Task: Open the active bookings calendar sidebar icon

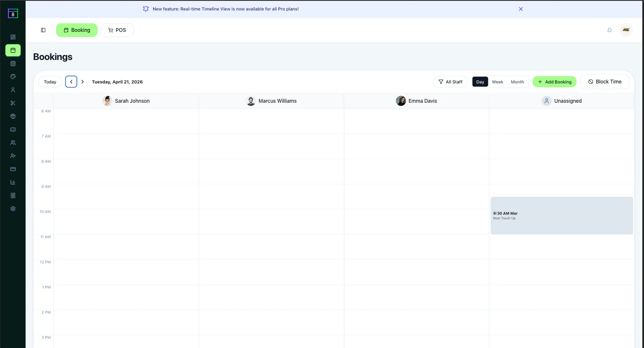Action: tap(13, 50)
